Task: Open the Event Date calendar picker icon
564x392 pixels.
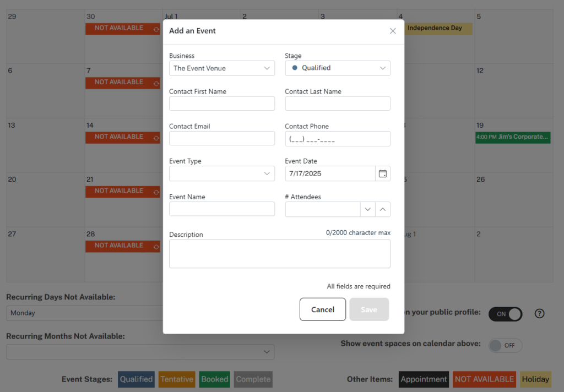Action: [383, 174]
